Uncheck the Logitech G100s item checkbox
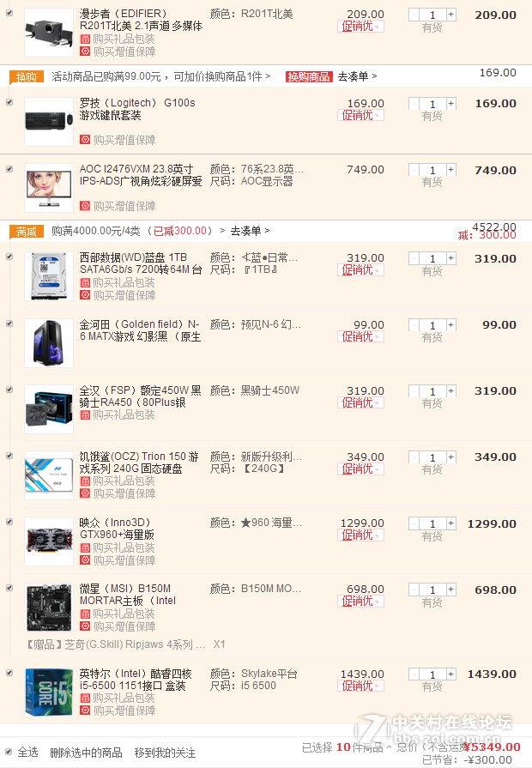532x768 pixels. (x=9, y=102)
